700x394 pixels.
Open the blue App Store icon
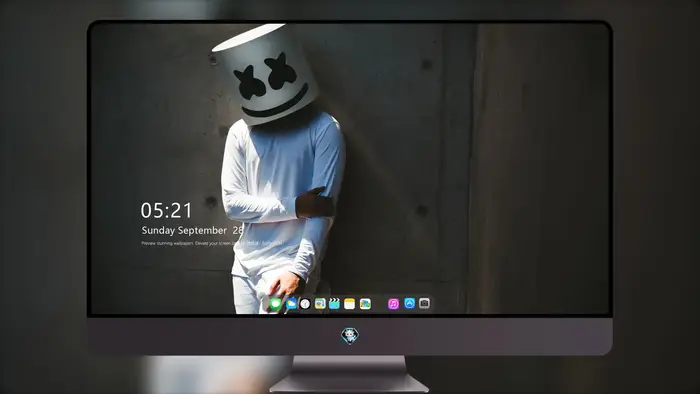[x=409, y=303]
